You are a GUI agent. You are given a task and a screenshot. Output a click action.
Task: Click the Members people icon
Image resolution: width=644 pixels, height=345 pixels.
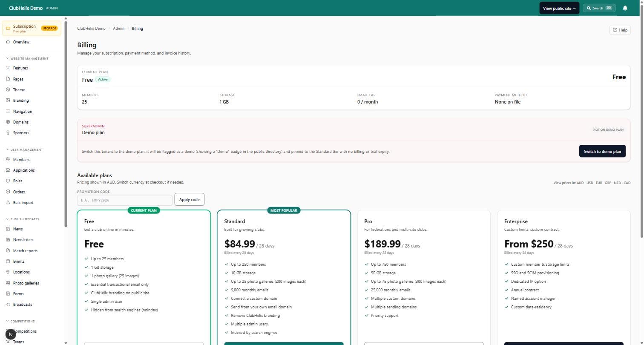point(8,159)
